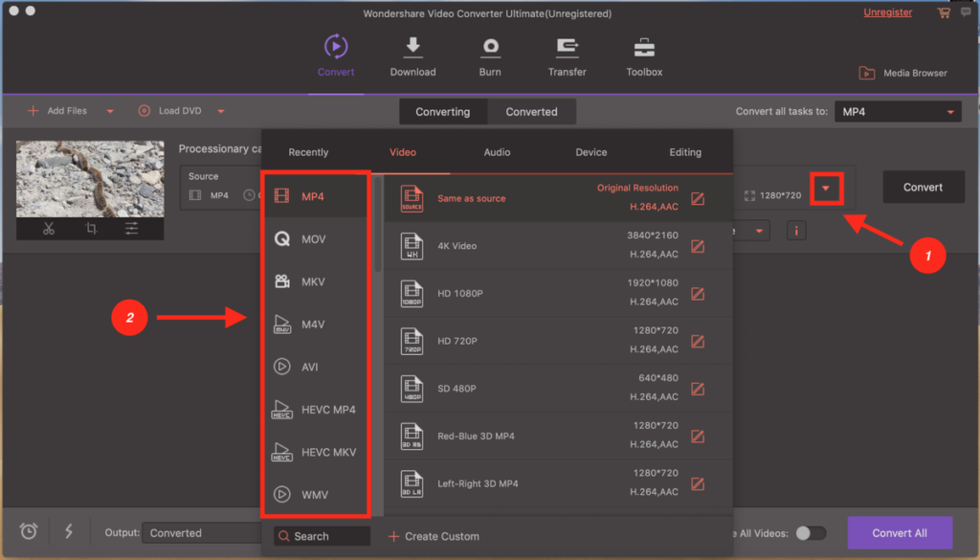Click the Convert All button
The height and width of the screenshot is (560, 980).
(x=900, y=532)
